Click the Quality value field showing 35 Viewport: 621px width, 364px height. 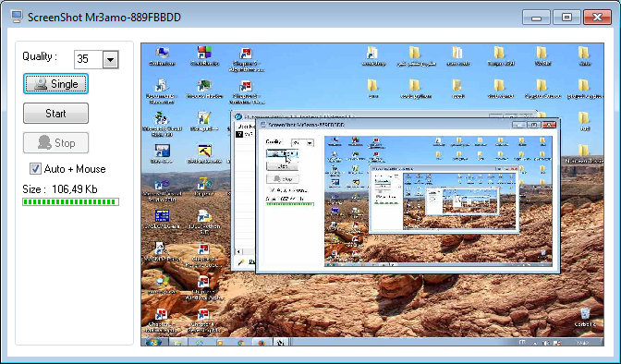(89, 59)
